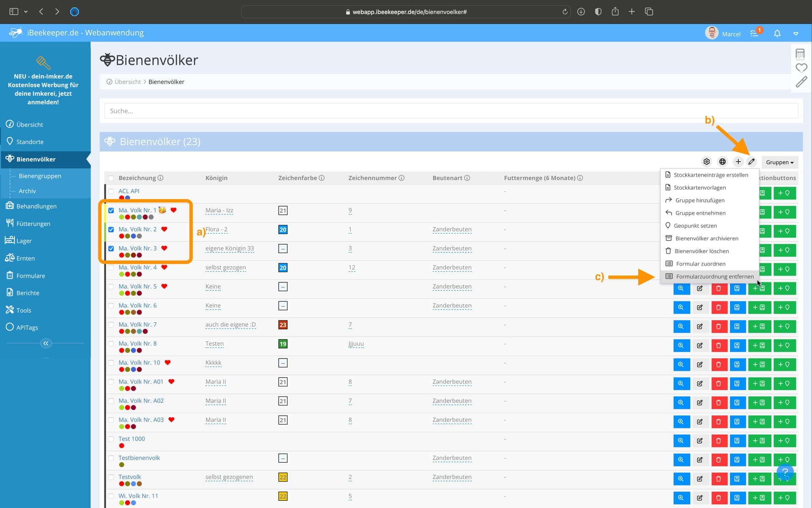This screenshot has height=508, width=812.
Task: Click the globe icon in table toolbar
Action: pyautogui.click(x=722, y=162)
